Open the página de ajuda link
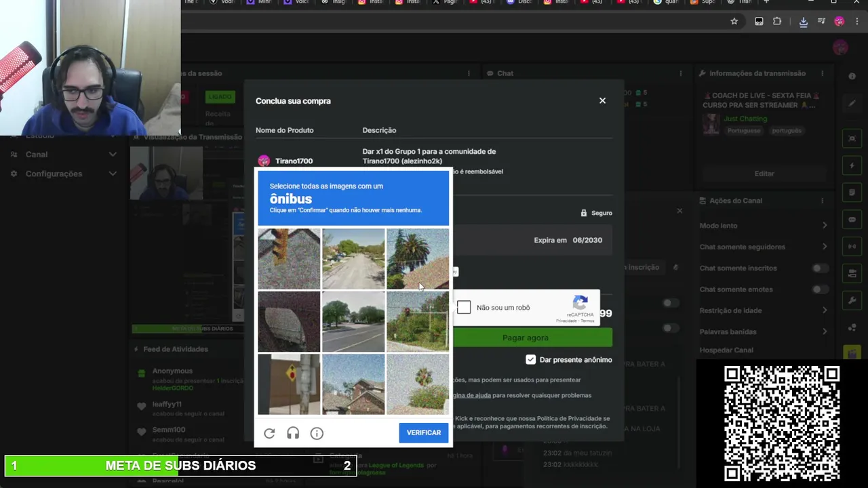The image size is (868, 488). (x=471, y=395)
